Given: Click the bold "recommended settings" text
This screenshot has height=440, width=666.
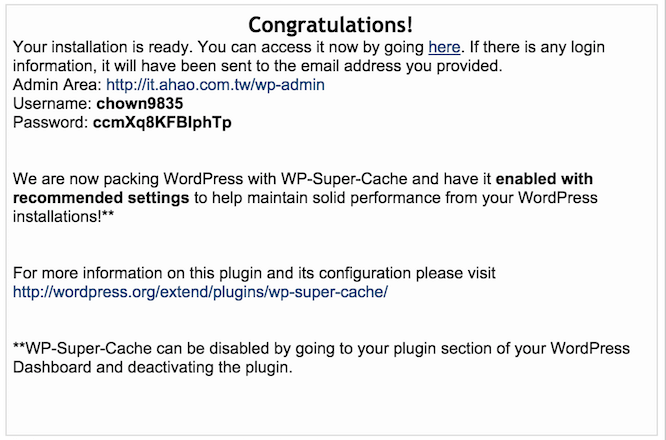Looking at the screenshot, I should point(101,198).
